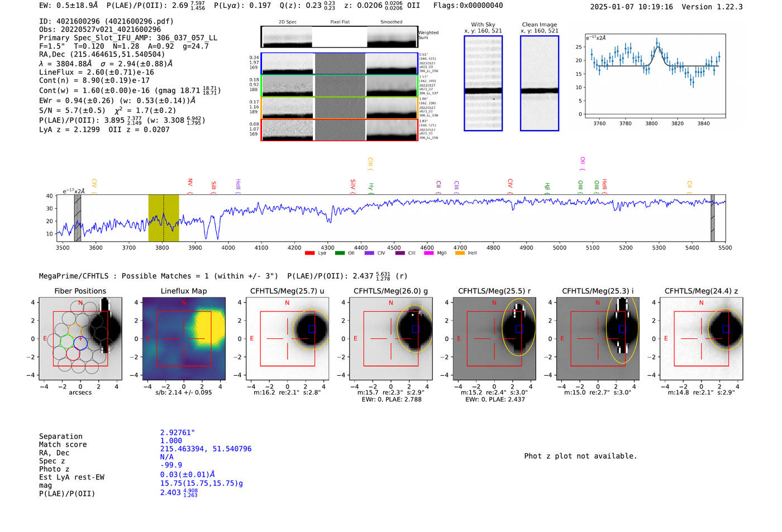
Task: Select the CFHTLS/Meg(24.4) z image
Action: [x=702, y=339]
